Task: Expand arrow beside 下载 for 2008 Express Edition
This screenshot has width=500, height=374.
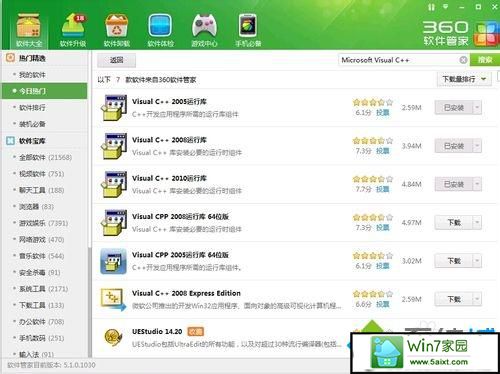Action: pos(477,299)
